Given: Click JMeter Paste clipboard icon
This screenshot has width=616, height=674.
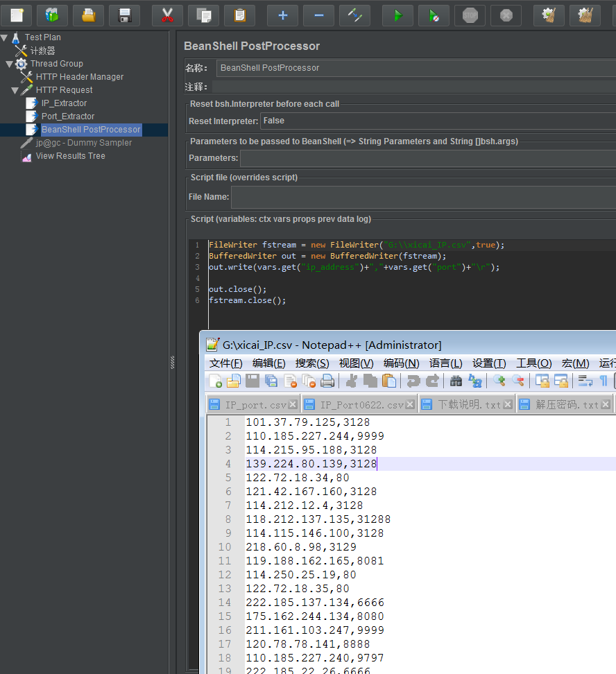Looking at the screenshot, I should point(239,15).
